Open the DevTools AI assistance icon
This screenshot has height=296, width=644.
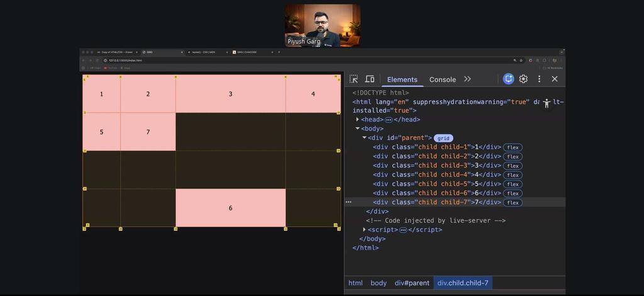tap(508, 79)
